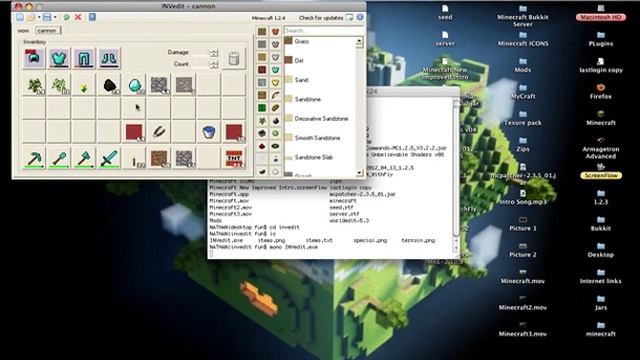This screenshot has width=640, height=360.
Task: Click the green slimeball category icon
Action: (x=276, y=133)
